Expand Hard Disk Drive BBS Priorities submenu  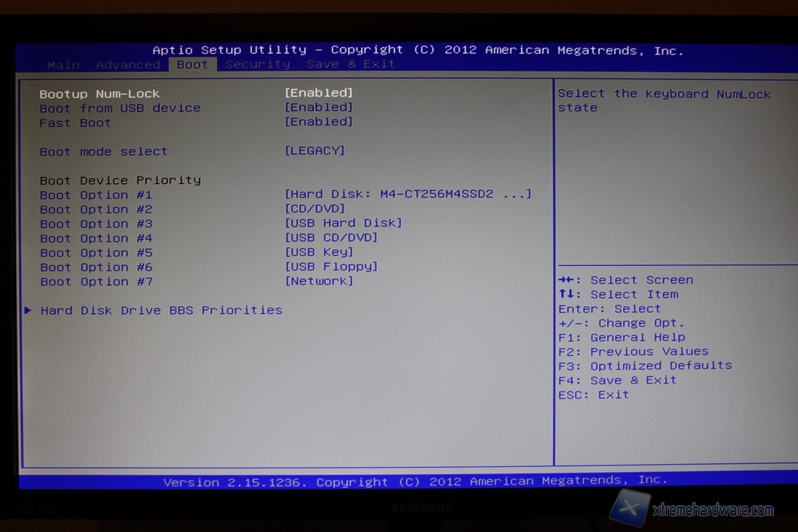coord(161,311)
